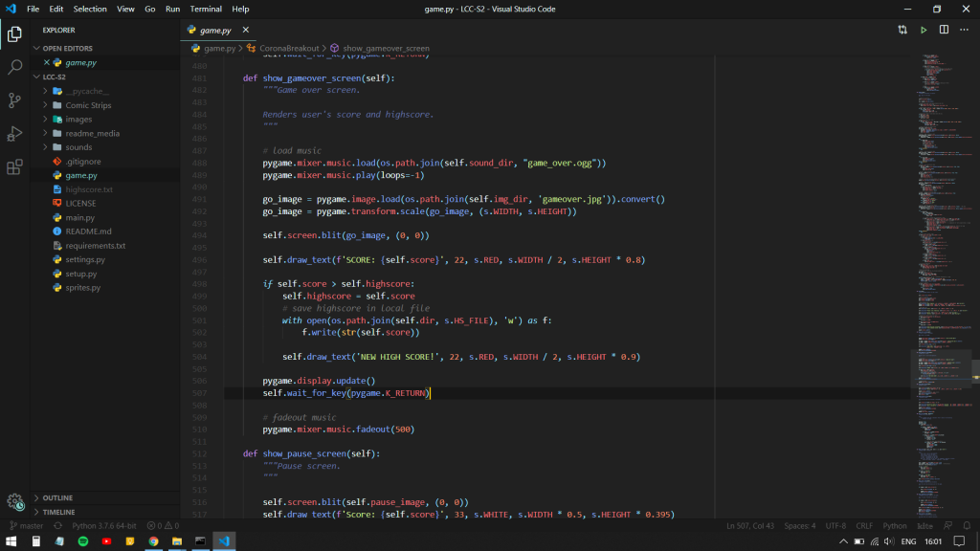980x551 pixels.
Task: Split the editor to the right
Action: pyautogui.click(x=945, y=30)
